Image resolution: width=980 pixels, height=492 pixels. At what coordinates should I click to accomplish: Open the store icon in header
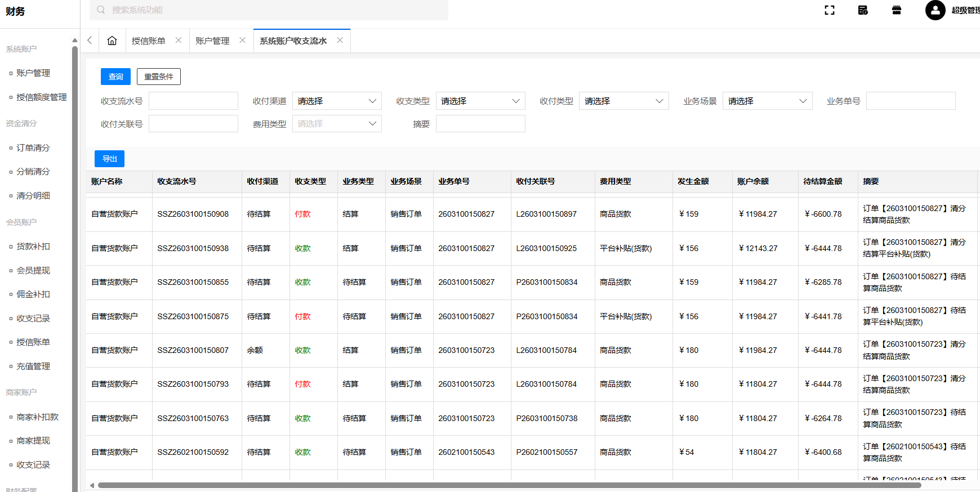tap(897, 10)
